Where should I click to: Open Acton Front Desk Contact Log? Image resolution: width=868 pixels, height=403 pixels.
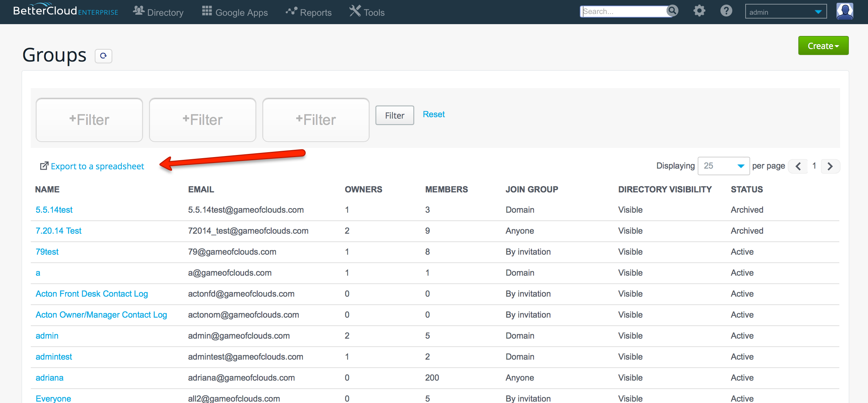[92, 294]
